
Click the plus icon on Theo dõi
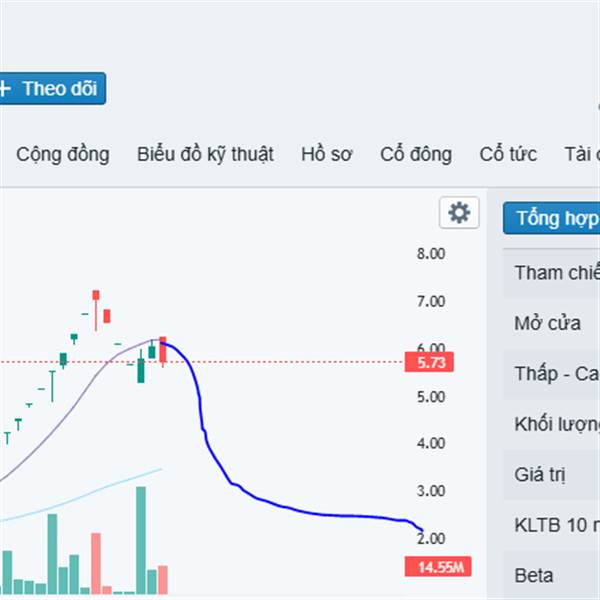5,89
